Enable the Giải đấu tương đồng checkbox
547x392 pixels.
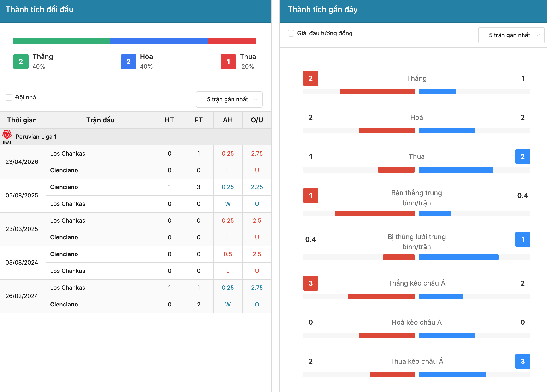tap(291, 33)
